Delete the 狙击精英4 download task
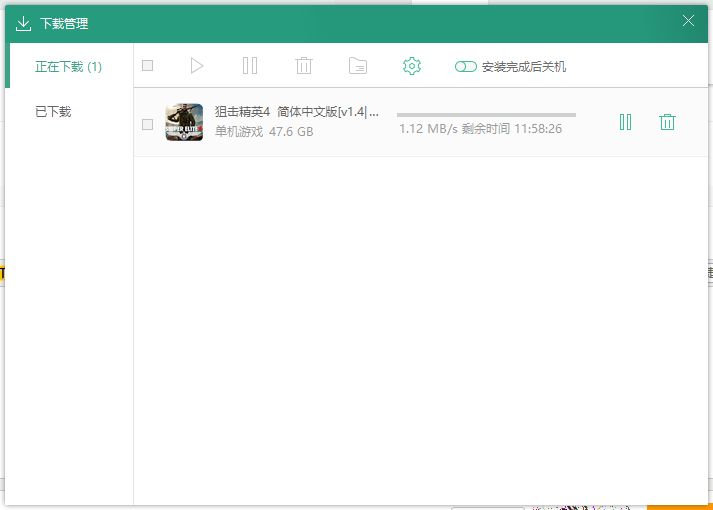 (667, 122)
